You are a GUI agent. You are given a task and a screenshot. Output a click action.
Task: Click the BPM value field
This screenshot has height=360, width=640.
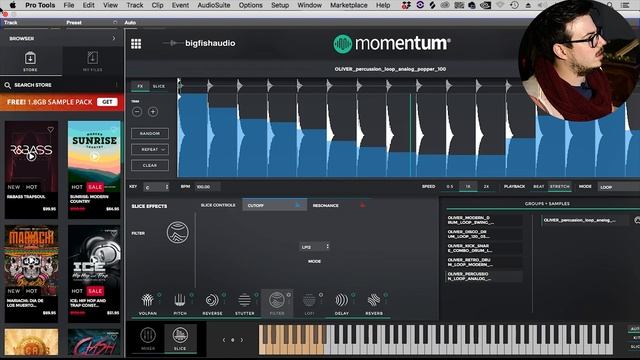(x=207, y=187)
